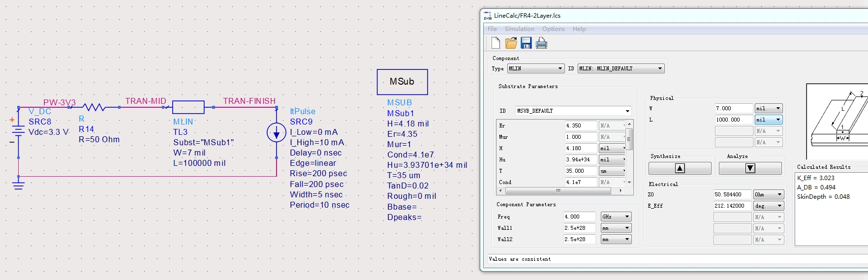868x280 pixels.
Task: Click the R=50 Ohm parameter text
Action: point(99,140)
